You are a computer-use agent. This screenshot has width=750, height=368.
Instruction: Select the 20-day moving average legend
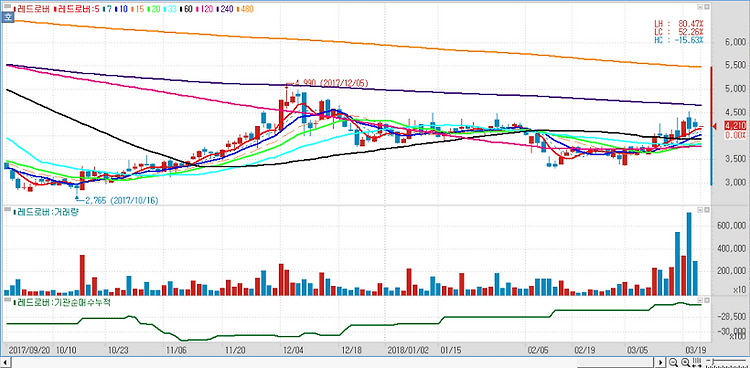154,9
